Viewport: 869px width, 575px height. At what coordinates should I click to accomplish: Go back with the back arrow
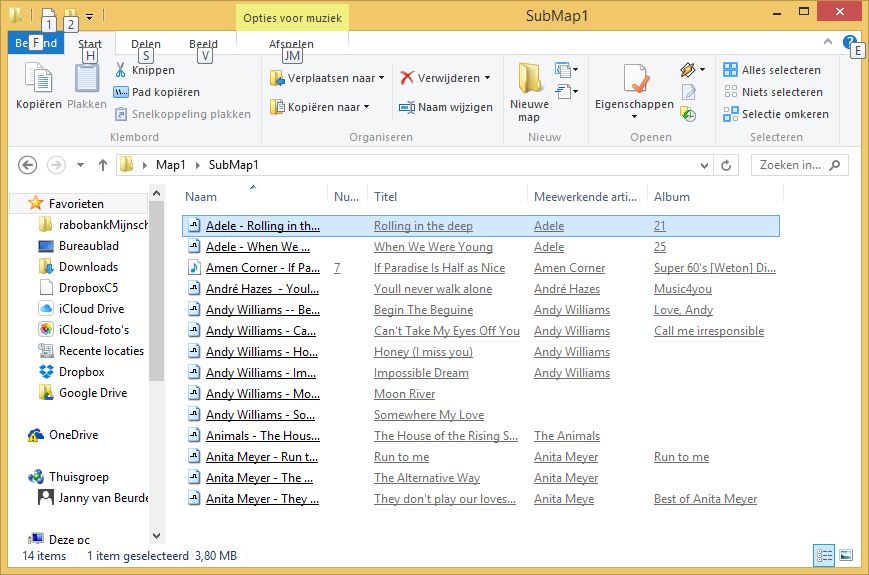pos(28,165)
